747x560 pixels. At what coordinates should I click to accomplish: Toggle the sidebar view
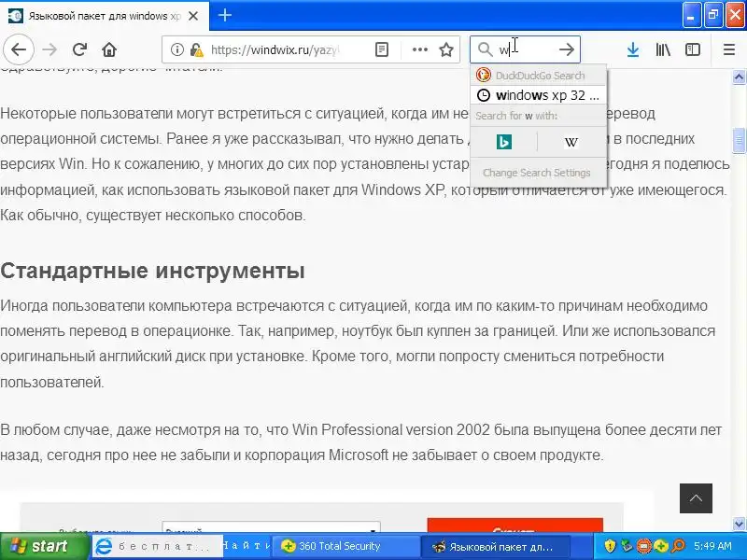click(692, 49)
